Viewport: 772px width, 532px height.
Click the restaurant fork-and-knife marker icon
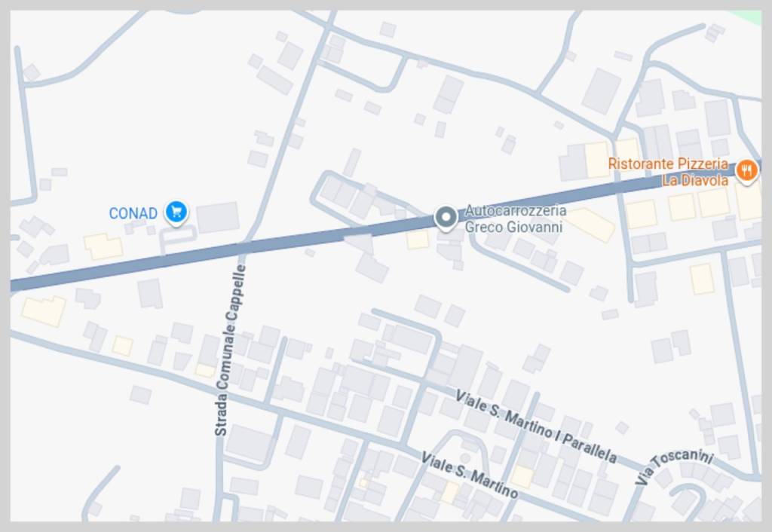(x=747, y=172)
